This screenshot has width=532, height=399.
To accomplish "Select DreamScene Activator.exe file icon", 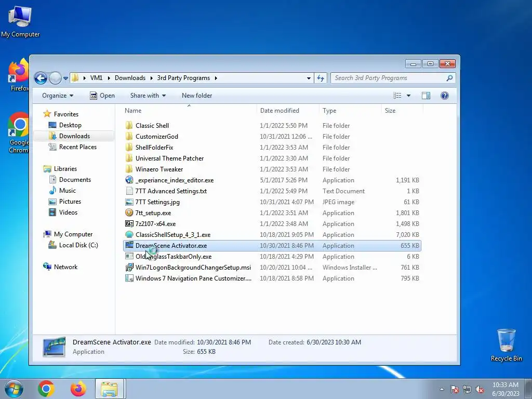I will click(x=129, y=245).
